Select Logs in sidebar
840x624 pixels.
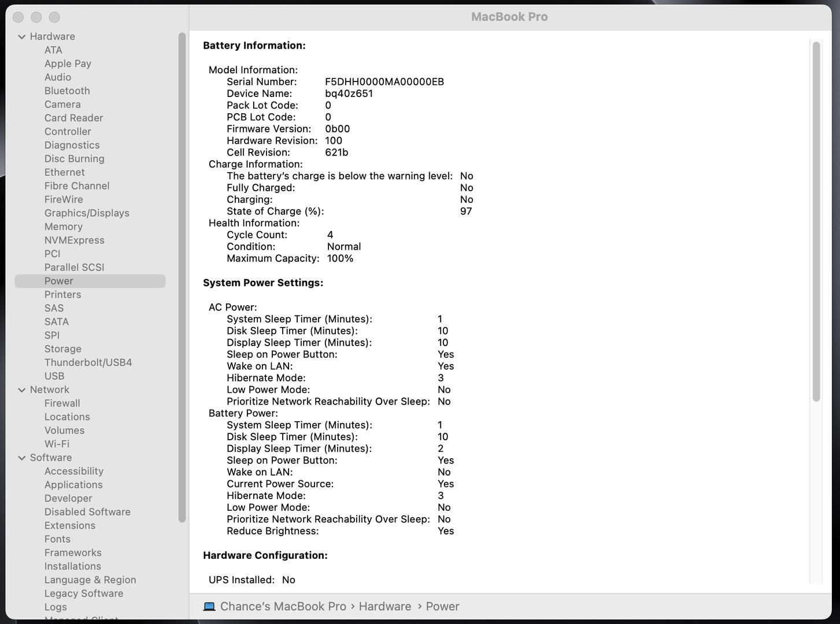55,607
